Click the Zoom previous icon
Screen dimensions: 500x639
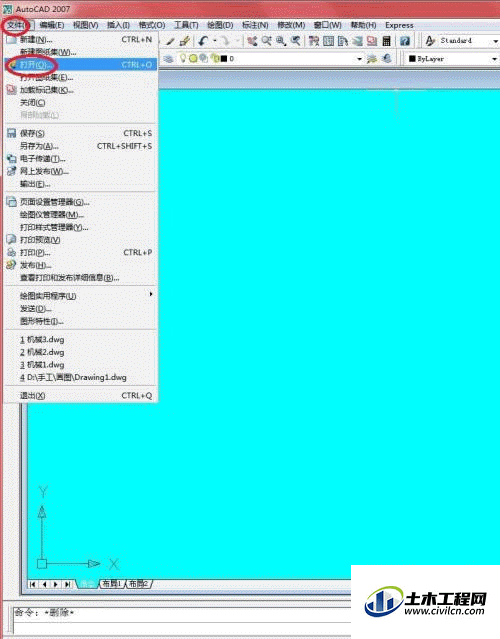point(295,41)
